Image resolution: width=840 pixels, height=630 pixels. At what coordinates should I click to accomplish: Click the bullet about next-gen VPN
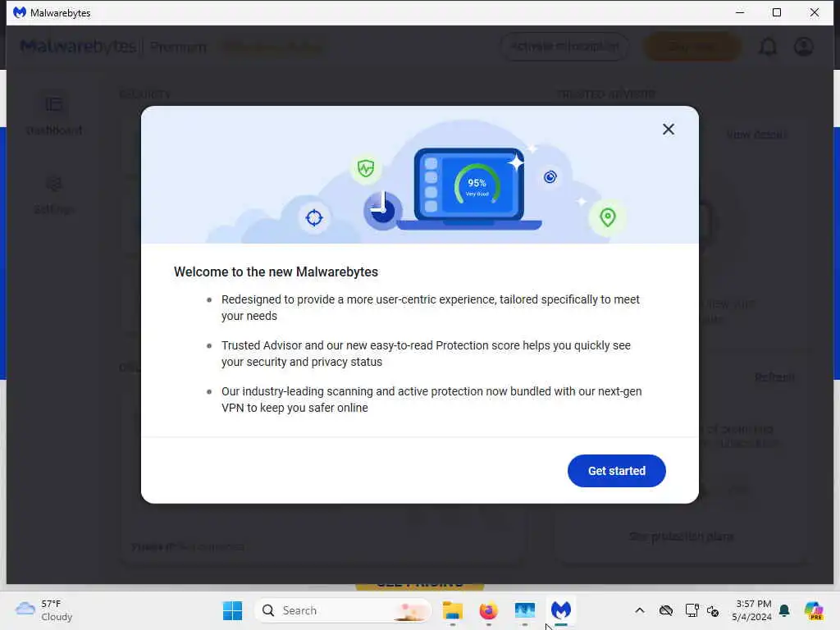pyautogui.click(x=431, y=399)
